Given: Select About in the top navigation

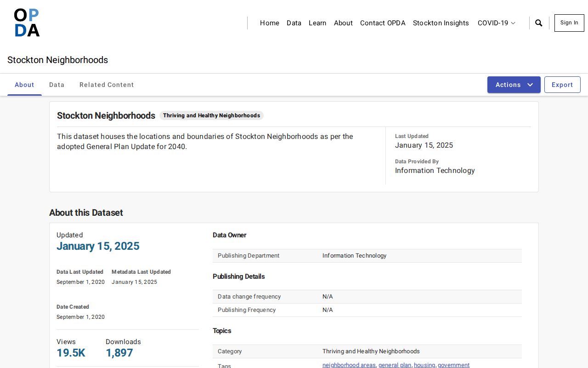Looking at the screenshot, I should 343,23.
